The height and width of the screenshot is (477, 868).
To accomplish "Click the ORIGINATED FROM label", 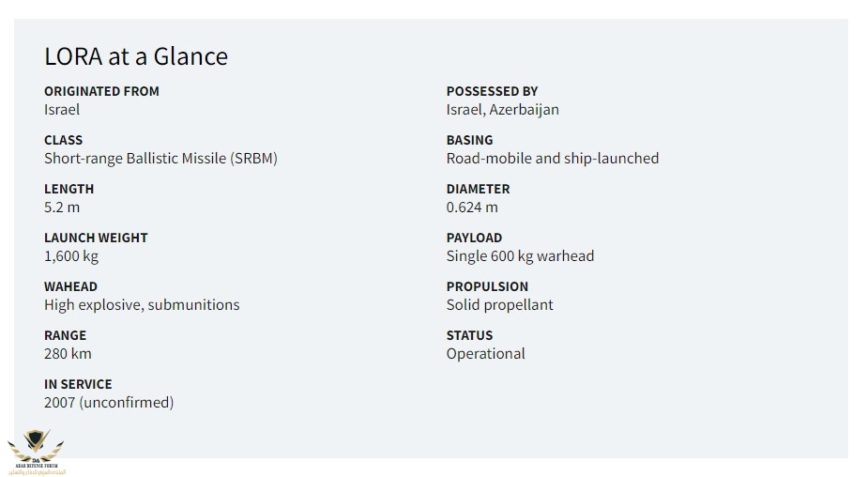I will (x=101, y=91).
